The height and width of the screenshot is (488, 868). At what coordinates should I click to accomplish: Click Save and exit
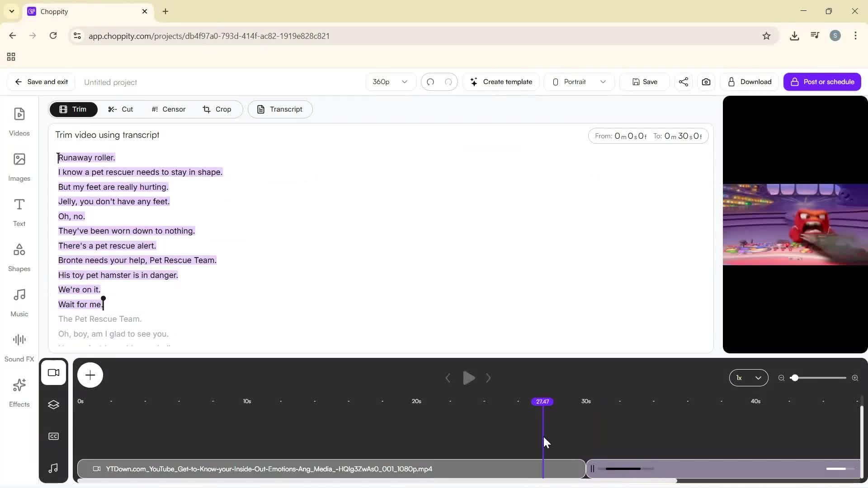tap(41, 82)
